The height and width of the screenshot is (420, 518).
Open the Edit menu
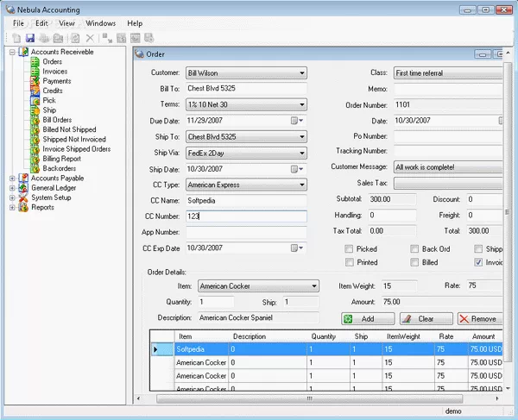pyautogui.click(x=41, y=23)
